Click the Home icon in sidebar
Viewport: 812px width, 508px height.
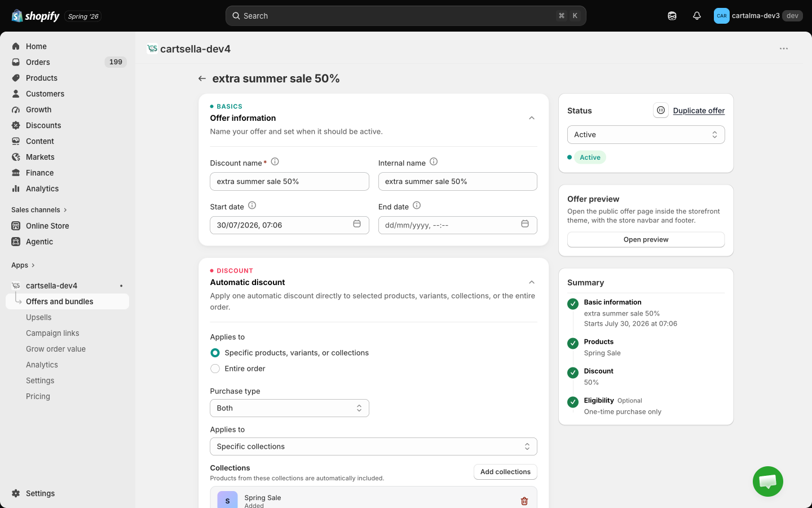coord(16,46)
